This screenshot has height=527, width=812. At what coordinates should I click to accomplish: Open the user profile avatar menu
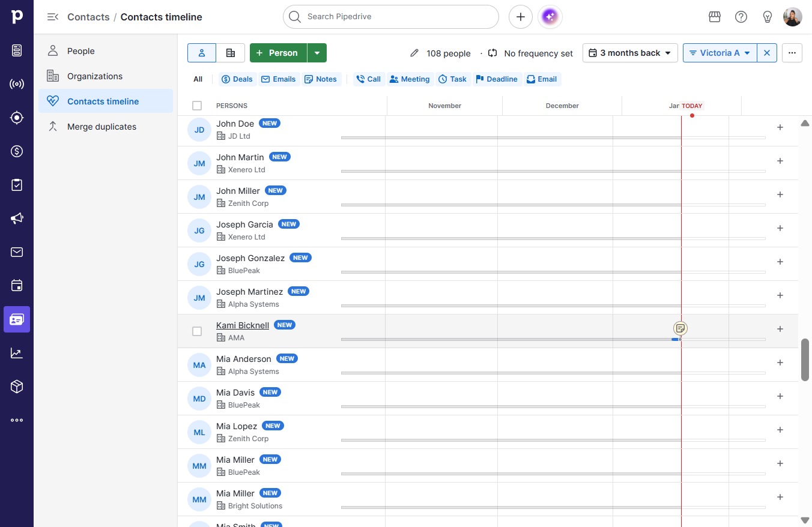click(x=793, y=17)
